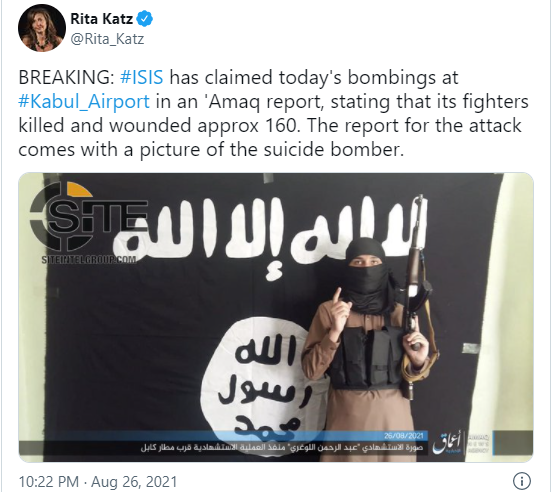This screenshot has width=558, height=492.
Task: Open the @Rita_Katz handle link
Action: pyautogui.click(x=107, y=38)
